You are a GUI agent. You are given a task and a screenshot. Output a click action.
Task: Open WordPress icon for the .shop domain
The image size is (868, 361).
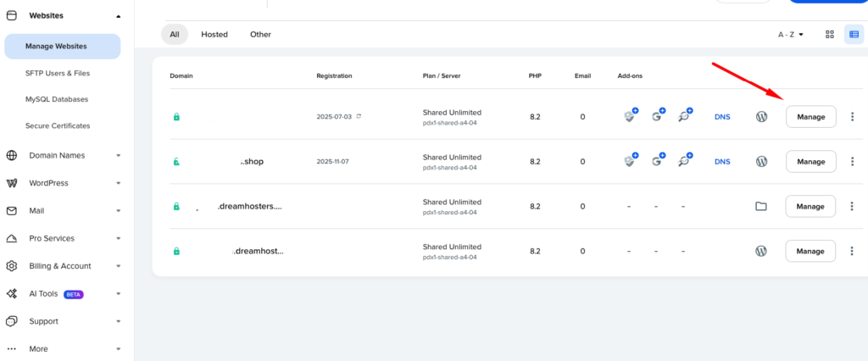click(761, 161)
